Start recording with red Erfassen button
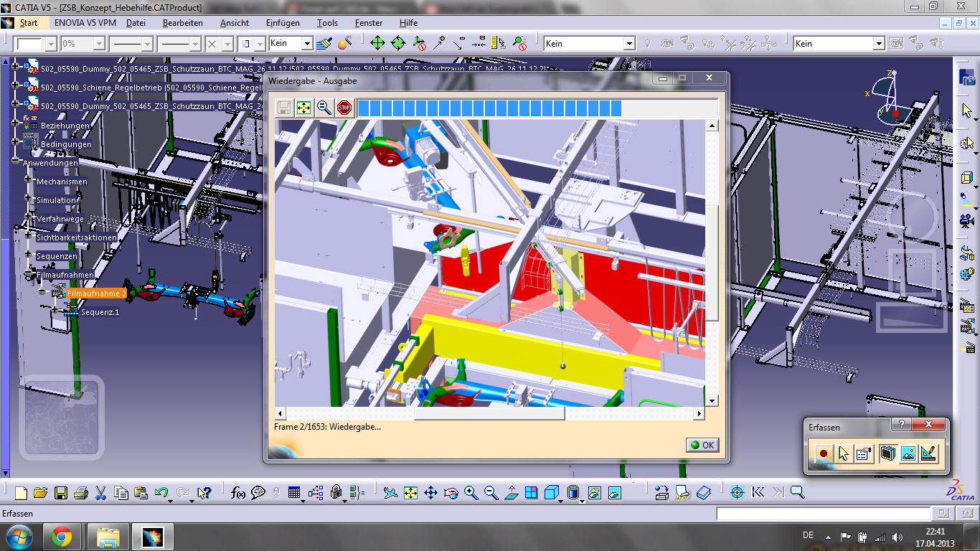The width and height of the screenshot is (980, 551). (824, 453)
